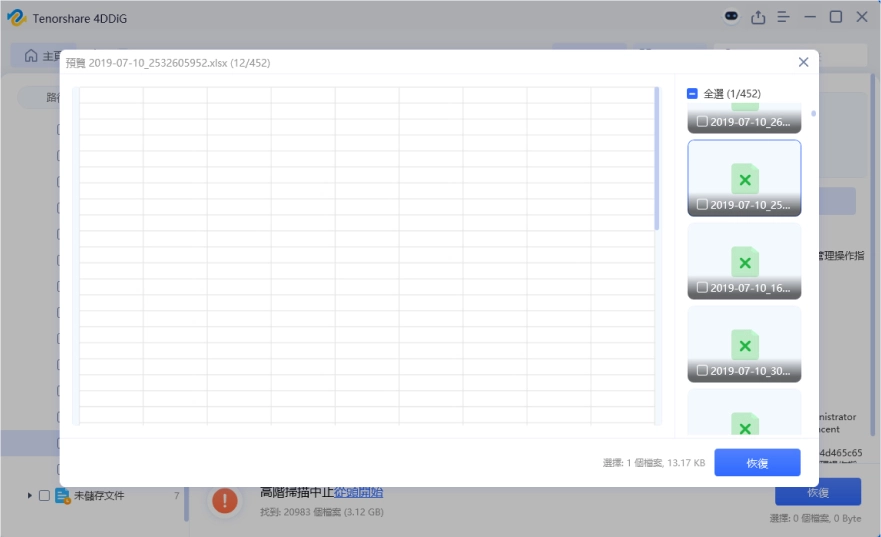Select the 2019-07-10_16... Excel thumbnail

point(744,261)
